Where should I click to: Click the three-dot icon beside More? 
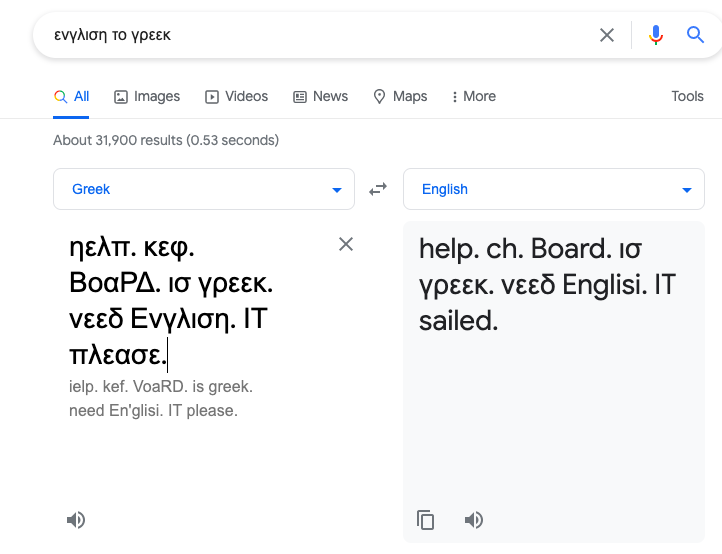click(455, 97)
